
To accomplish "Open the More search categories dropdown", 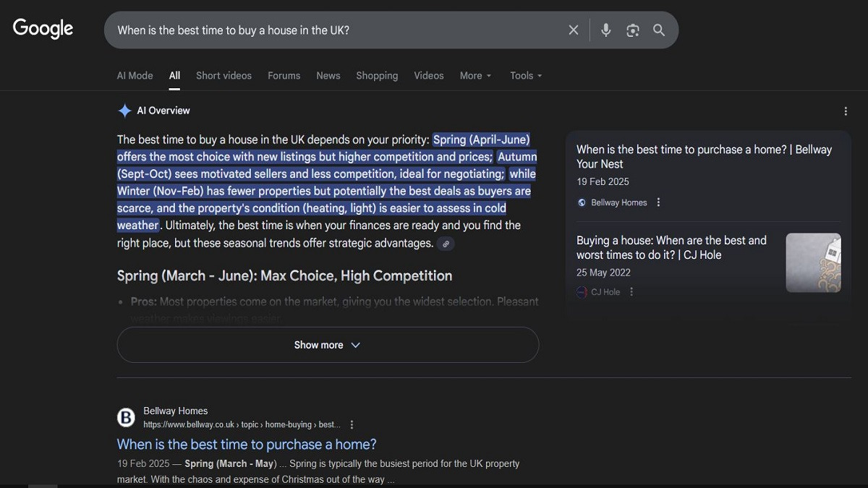I will tap(475, 75).
